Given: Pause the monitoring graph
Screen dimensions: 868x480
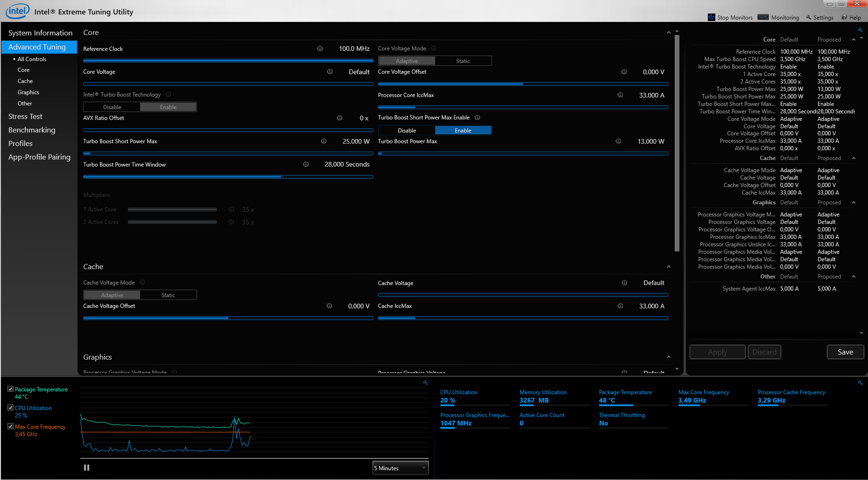Looking at the screenshot, I should coord(86,467).
